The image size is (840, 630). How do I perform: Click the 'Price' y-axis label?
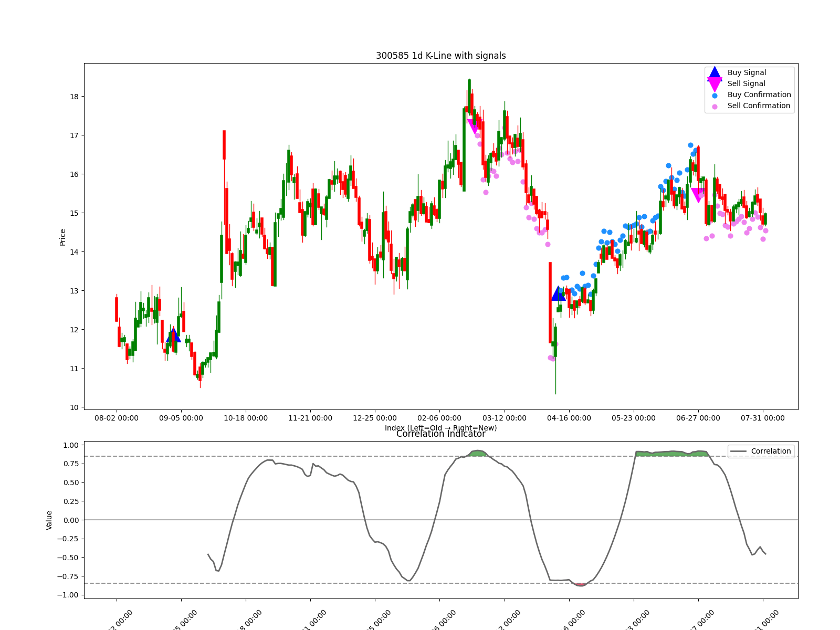click(x=62, y=237)
